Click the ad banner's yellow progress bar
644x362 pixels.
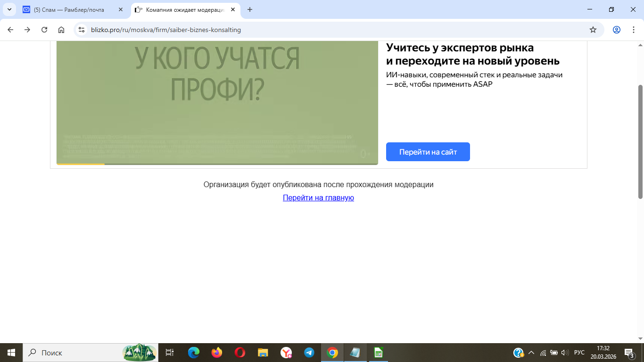coord(81,164)
